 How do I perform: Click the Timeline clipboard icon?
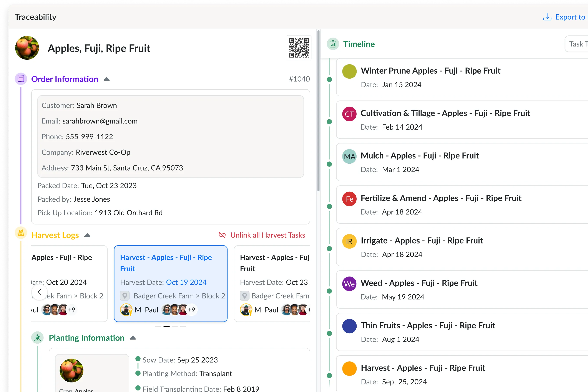(333, 44)
